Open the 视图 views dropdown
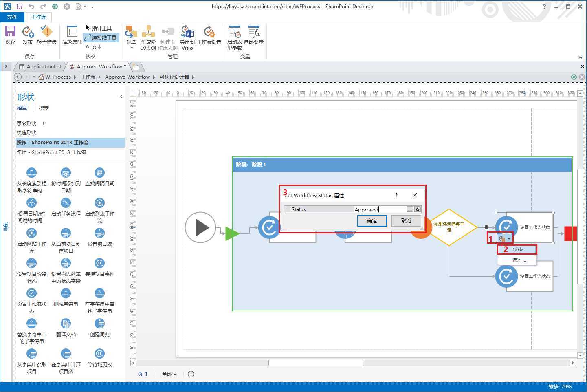This screenshot has height=392, width=587. pyautogui.click(x=131, y=37)
